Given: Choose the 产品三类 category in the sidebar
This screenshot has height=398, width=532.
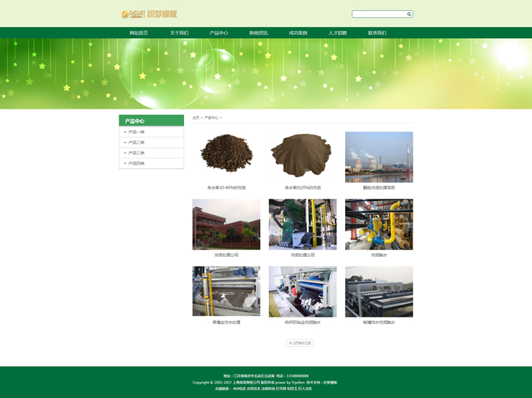Looking at the screenshot, I should [x=136, y=153].
